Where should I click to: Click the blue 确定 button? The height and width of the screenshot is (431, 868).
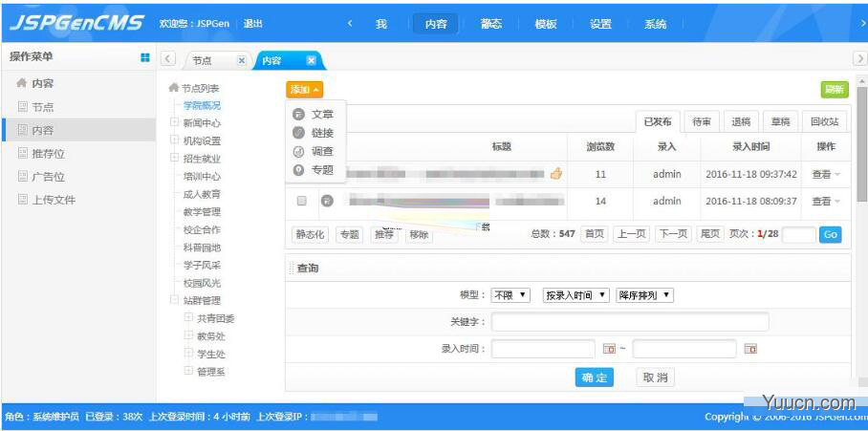594,377
